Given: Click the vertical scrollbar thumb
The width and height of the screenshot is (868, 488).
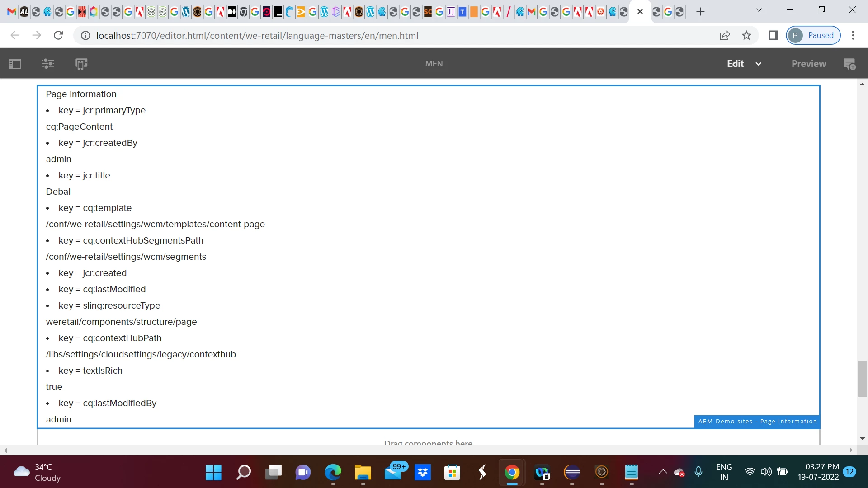Looking at the screenshot, I should (x=862, y=379).
